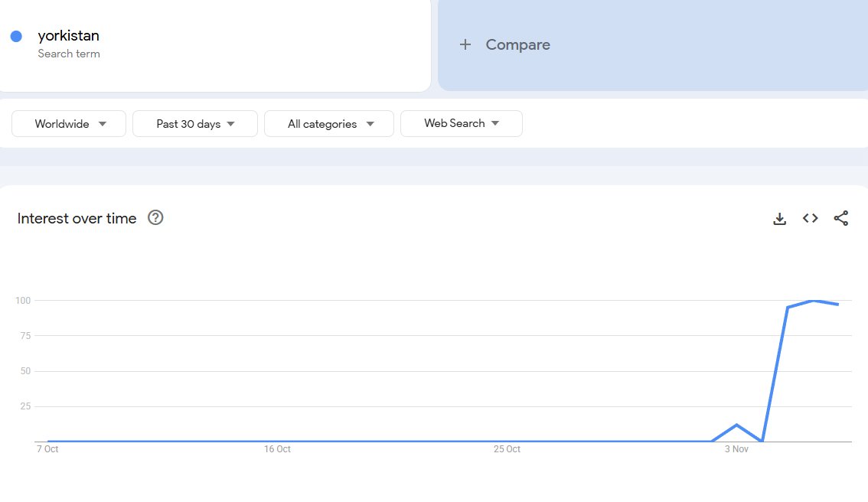Click the small spike near 3 Nov

[736, 425]
